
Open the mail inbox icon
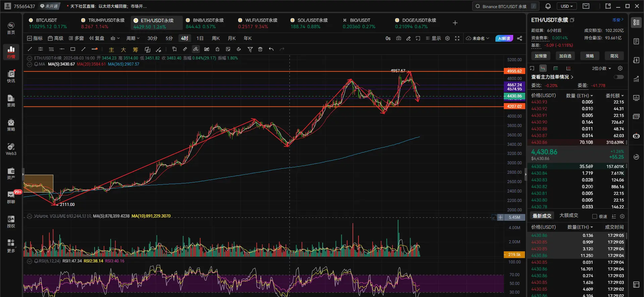coord(586,6)
